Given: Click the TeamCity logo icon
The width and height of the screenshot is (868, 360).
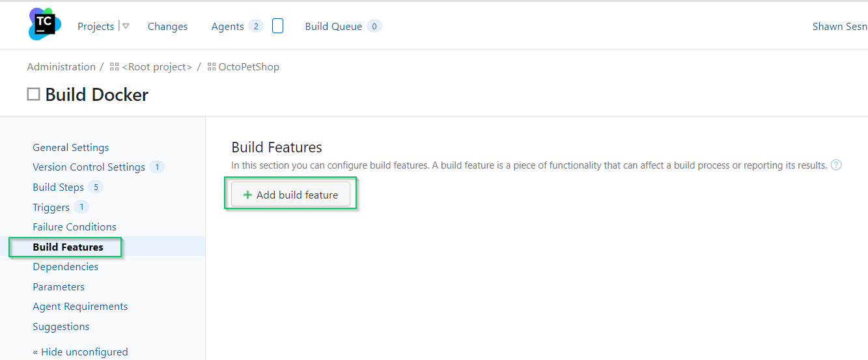Looking at the screenshot, I should pos(44,25).
